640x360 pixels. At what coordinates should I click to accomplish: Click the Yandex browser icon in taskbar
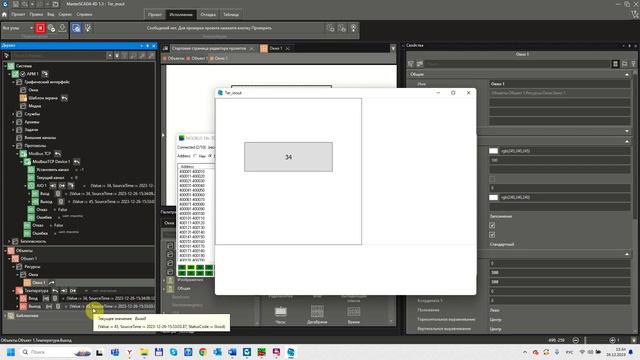coord(129,352)
